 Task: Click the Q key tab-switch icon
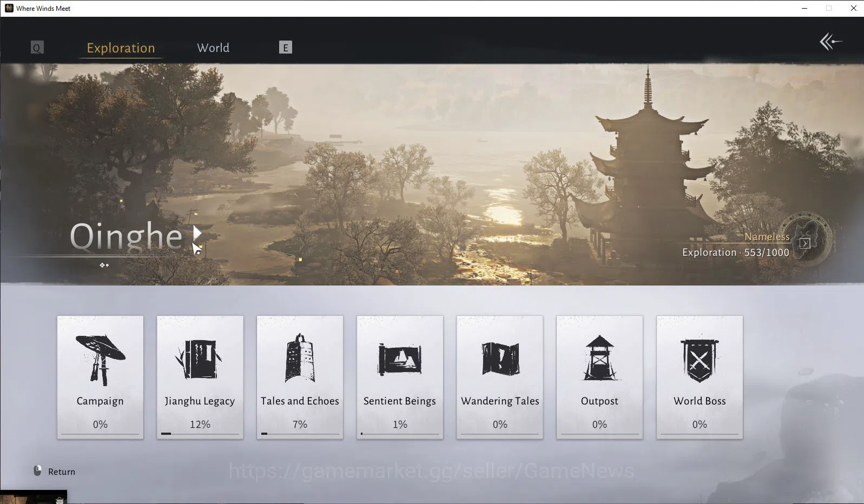point(37,48)
